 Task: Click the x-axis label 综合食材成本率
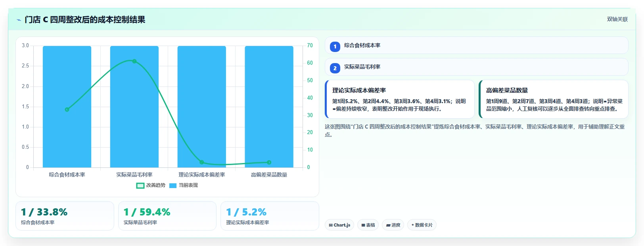[67, 175]
